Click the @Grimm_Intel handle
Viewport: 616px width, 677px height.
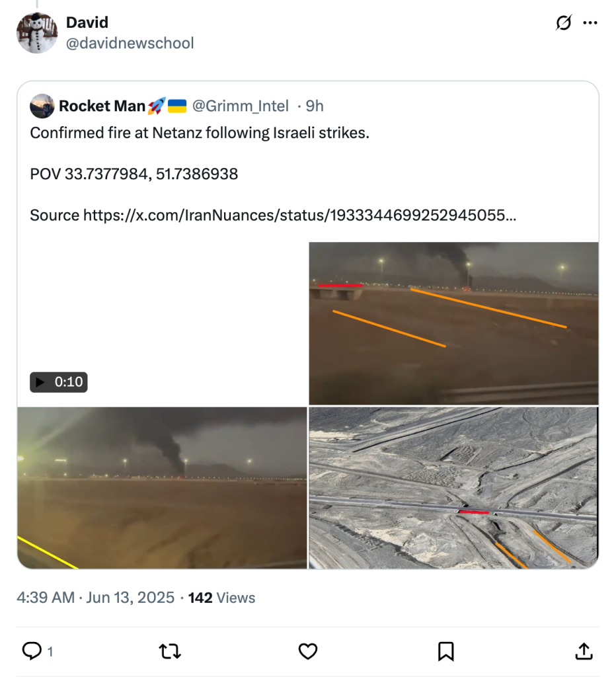click(x=240, y=106)
